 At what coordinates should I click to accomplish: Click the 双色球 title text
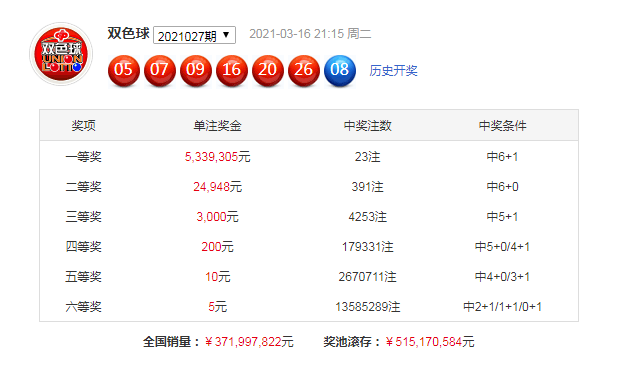(128, 34)
